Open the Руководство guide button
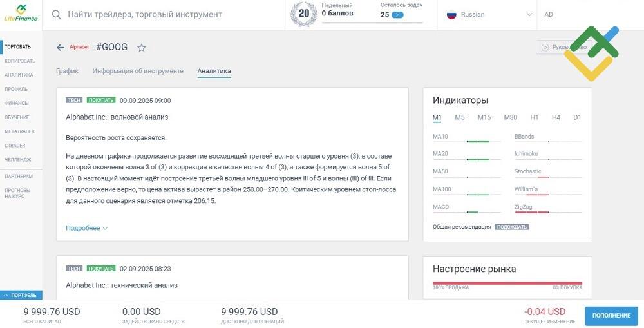The width and height of the screenshot is (644, 328). (563, 47)
